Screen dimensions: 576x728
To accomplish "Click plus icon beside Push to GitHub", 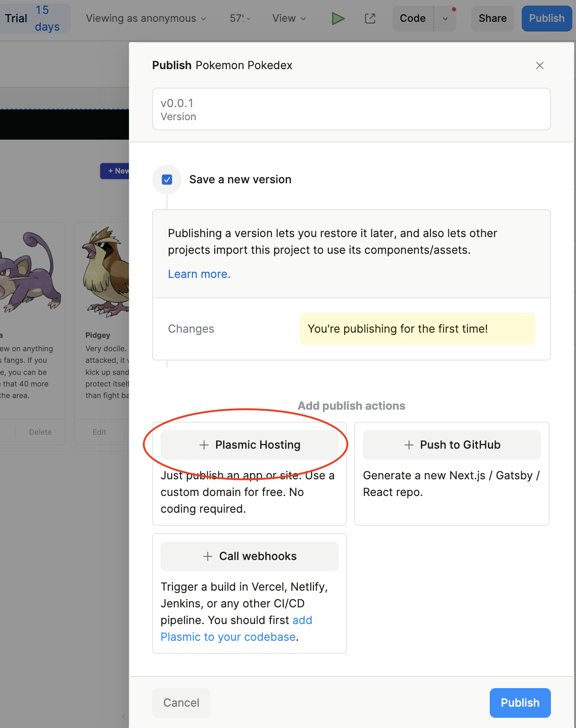I will 409,445.
